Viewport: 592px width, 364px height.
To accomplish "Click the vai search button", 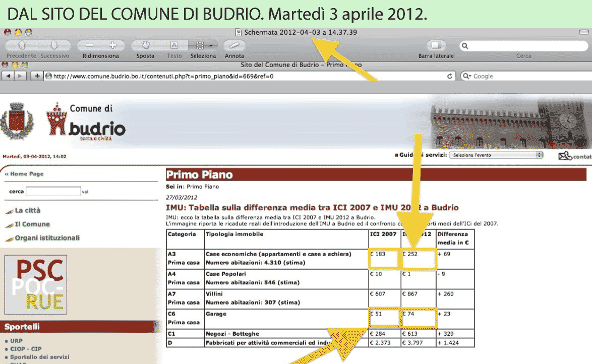I will pyautogui.click(x=85, y=192).
